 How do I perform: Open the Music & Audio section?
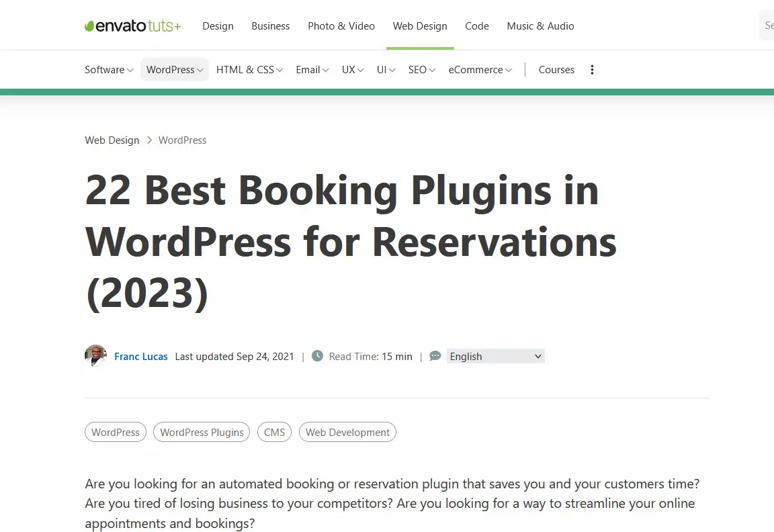tap(540, 26)
